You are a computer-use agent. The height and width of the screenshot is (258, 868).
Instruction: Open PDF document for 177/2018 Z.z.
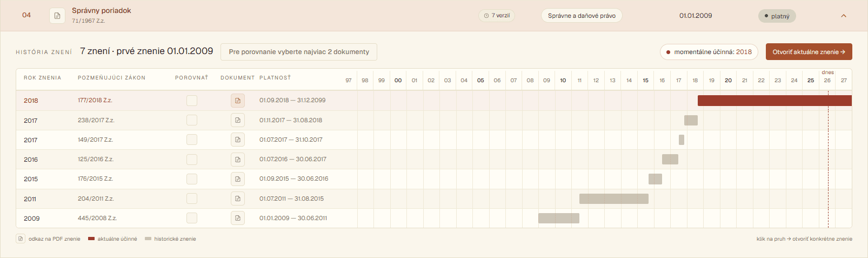pos(238,101)
